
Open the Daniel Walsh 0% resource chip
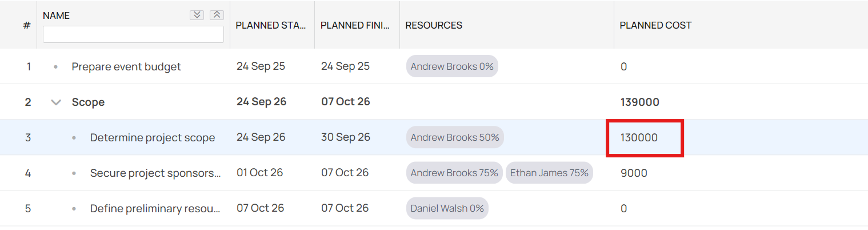point(447,208)
